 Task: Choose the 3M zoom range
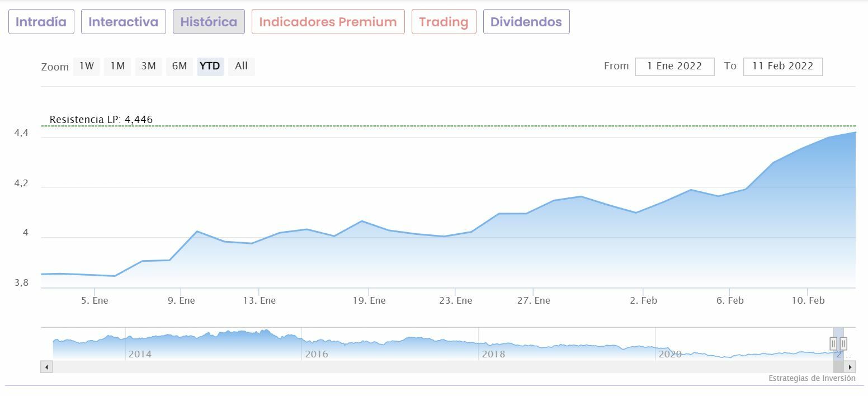coord(148,66)
